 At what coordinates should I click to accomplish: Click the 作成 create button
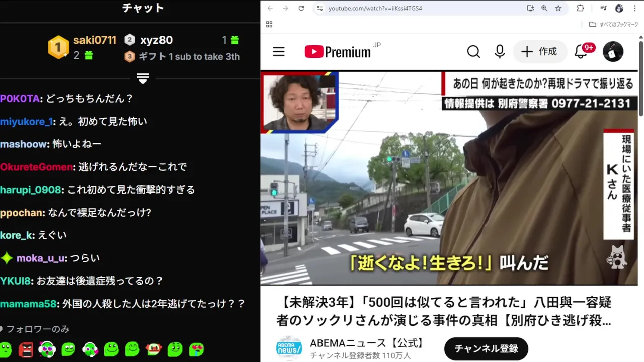pos(539,51)
